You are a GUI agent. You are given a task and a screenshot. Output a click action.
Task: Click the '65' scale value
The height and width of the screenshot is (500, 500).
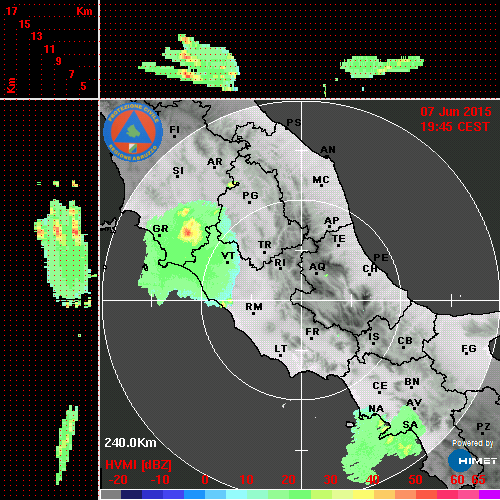479,480
